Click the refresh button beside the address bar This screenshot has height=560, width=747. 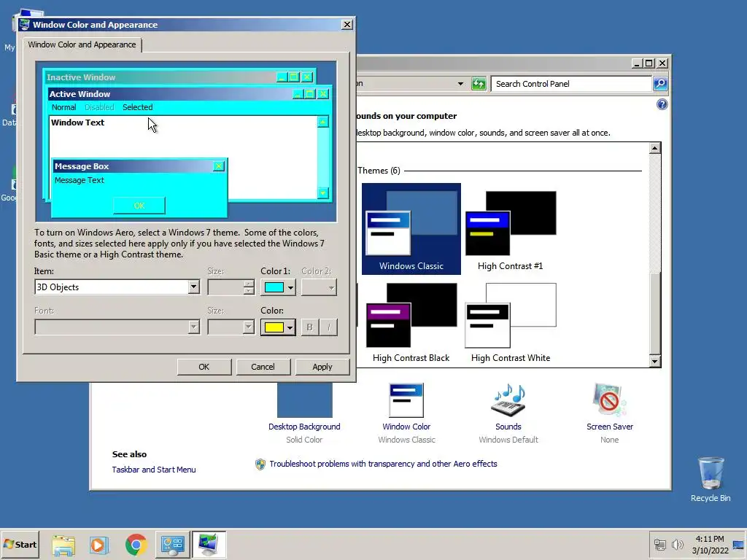[479, 84]
